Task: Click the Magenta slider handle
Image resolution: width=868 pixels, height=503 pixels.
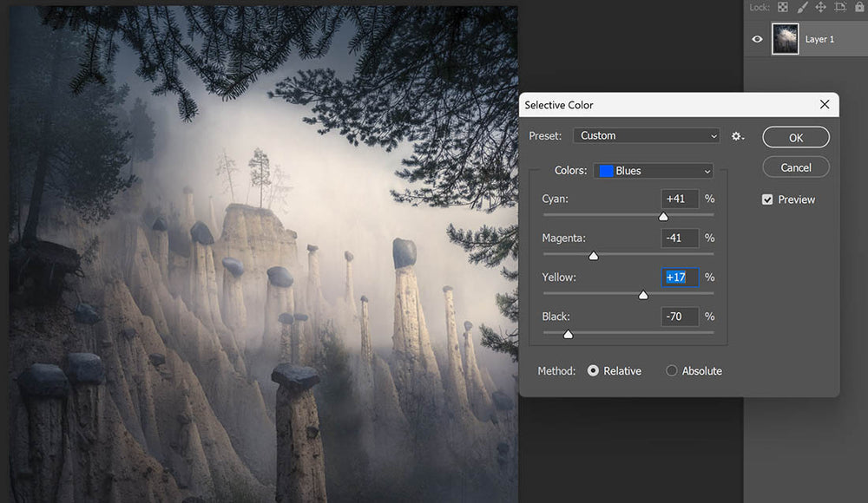Action: click(x=594, y=256)
